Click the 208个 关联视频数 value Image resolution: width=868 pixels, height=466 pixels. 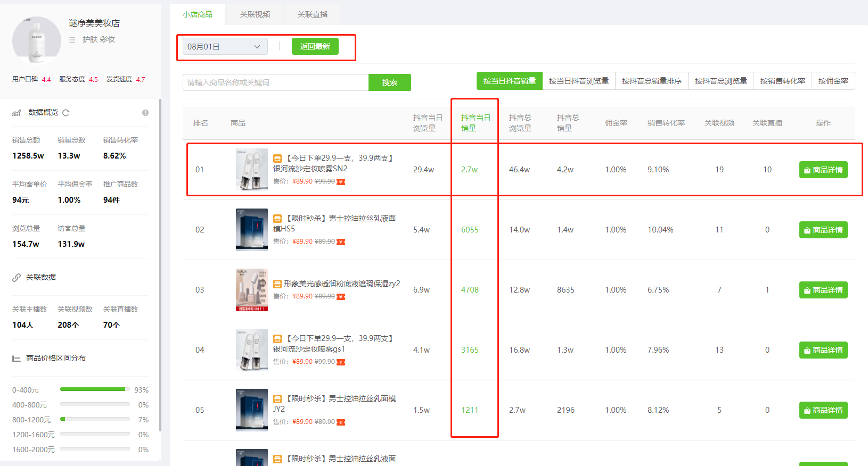68,325
